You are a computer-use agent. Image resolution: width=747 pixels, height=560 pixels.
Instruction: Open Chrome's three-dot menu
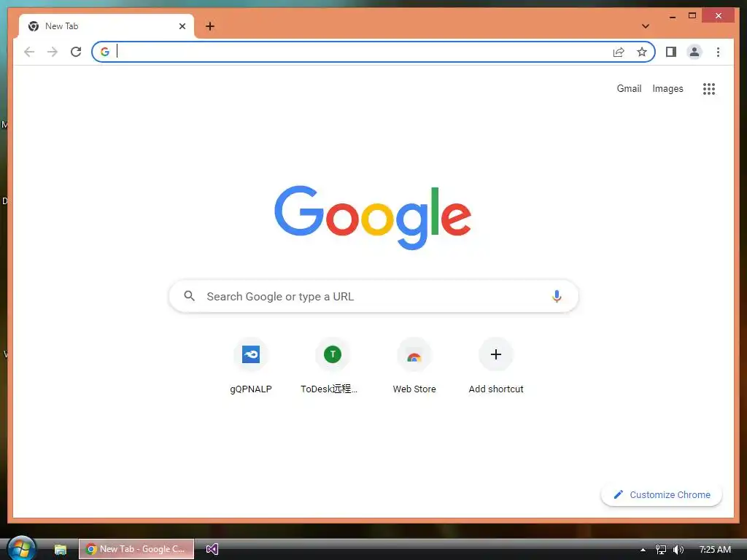point(718,52)
